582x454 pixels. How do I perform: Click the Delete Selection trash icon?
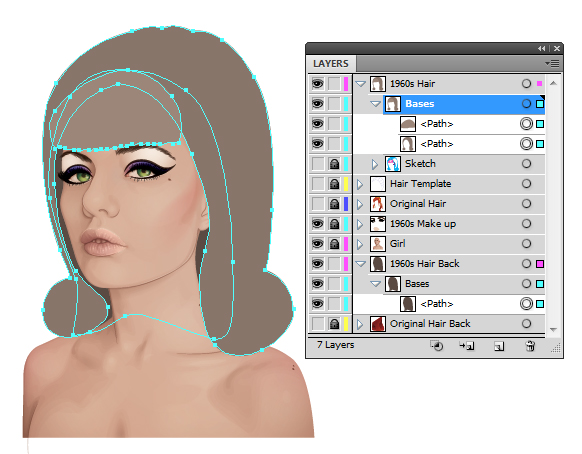[530, 346]
